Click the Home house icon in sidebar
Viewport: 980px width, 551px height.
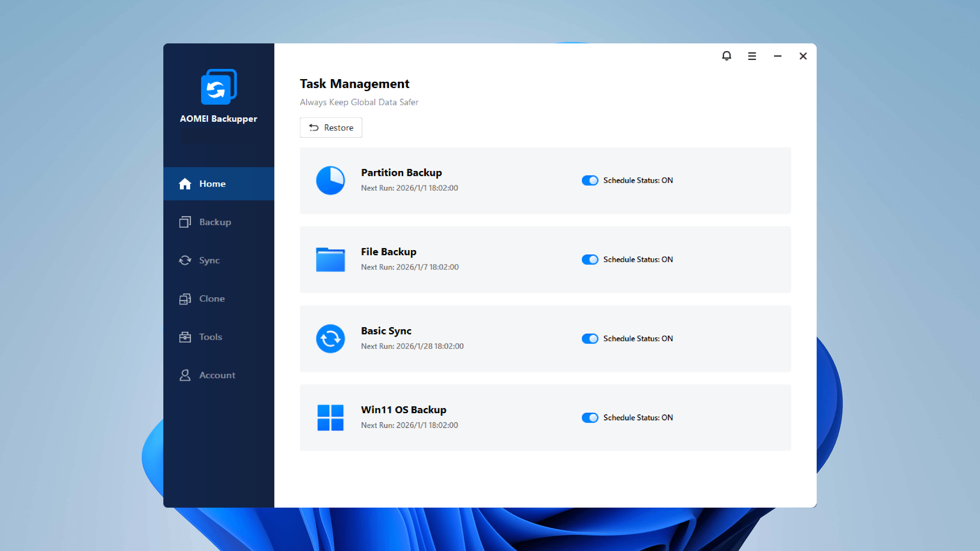point(185,184)
